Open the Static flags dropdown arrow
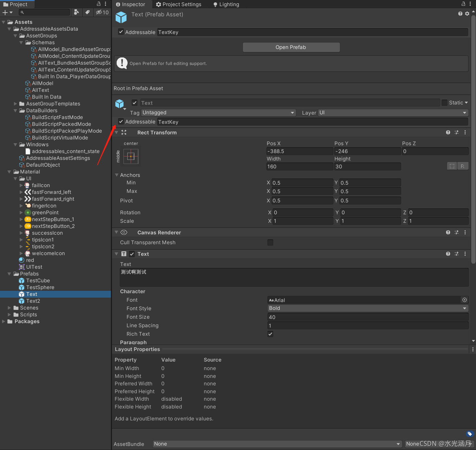 (466, 103)
